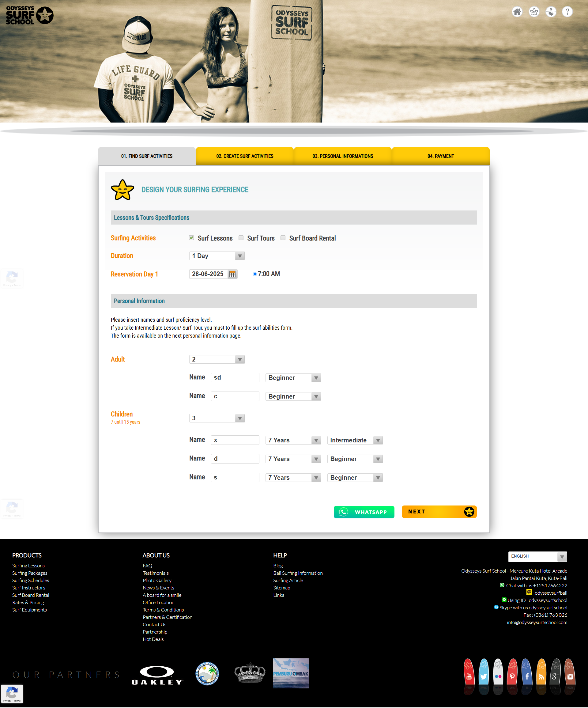Viewport: 588px width, 708px height.
Task: Open the help question mark icon
Action: coord(567,12)
